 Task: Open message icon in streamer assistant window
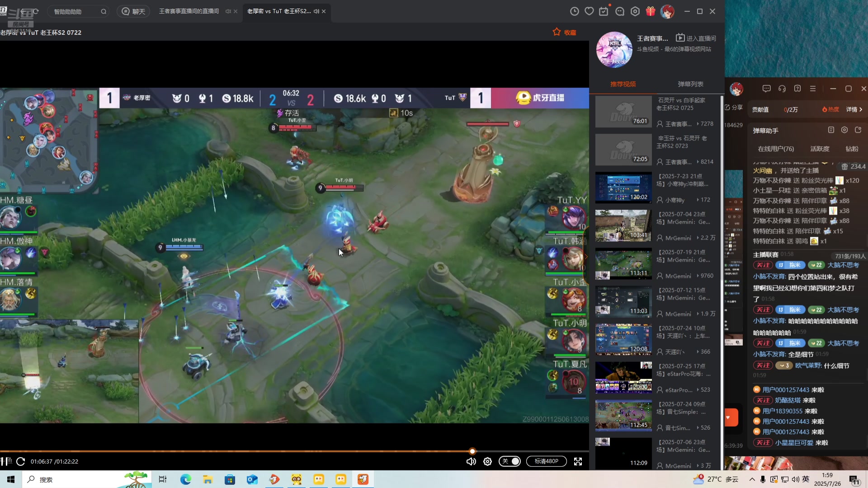click(766, 89)
